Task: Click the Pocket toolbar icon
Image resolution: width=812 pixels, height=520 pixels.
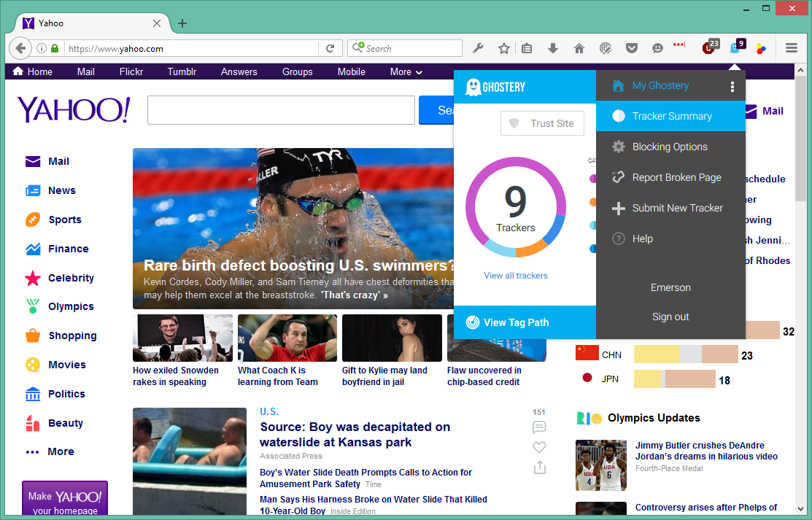Action: [x=632, y=48]
